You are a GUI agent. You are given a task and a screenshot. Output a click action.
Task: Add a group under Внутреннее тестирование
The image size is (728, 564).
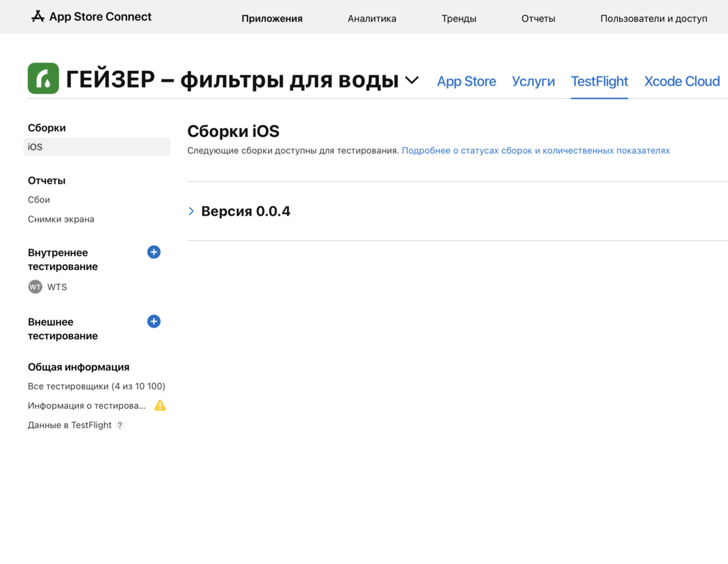click(154, 252)
